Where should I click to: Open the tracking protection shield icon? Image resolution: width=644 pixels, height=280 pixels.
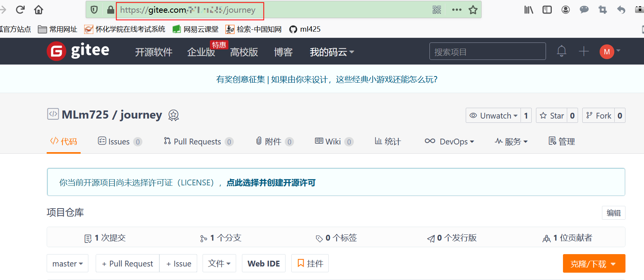click(x=94, y=10)
